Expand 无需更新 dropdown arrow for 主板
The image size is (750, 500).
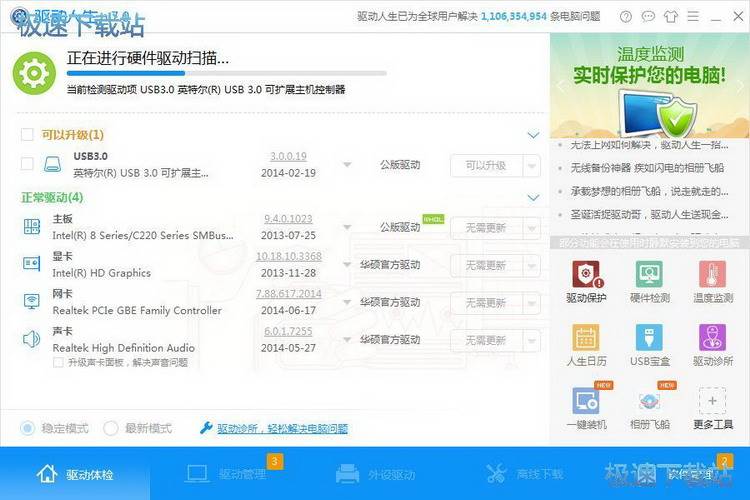(532, 228)
